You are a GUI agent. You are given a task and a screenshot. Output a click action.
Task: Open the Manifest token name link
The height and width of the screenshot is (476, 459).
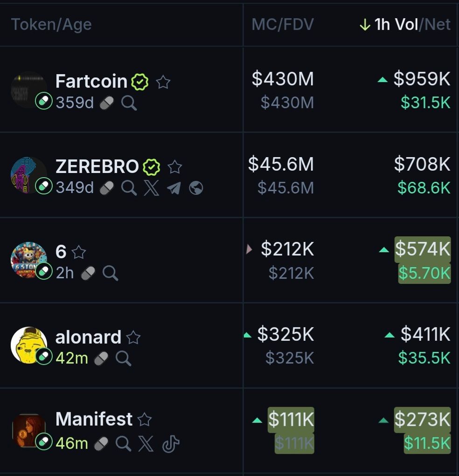tap(94, 419)
